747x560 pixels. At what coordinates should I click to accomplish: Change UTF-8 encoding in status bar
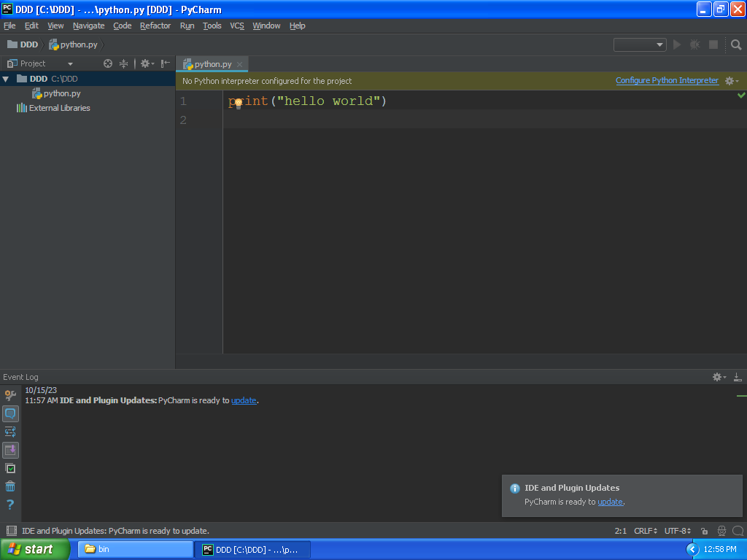tap(678, 531)
